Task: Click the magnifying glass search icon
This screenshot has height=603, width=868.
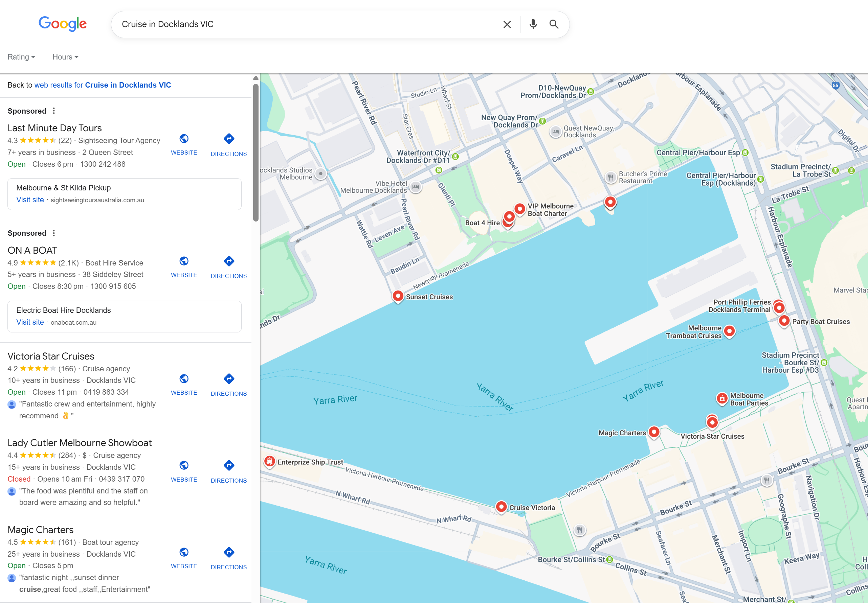Action: 554,24
